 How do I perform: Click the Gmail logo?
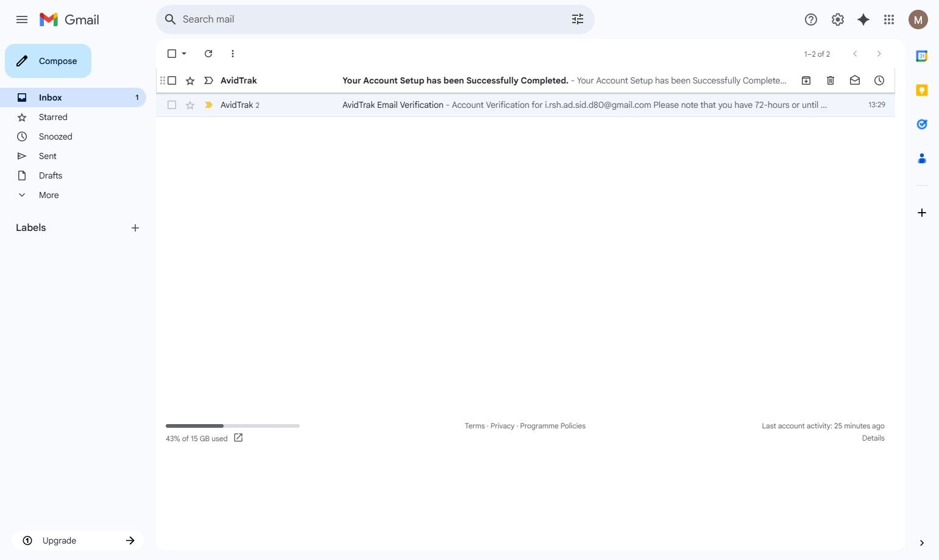point(69,19)
